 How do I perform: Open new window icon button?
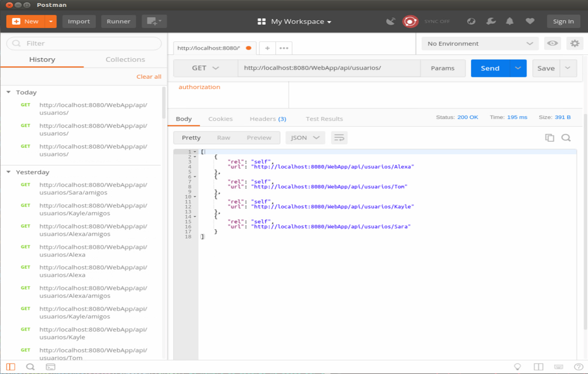(x=154, y=21)
